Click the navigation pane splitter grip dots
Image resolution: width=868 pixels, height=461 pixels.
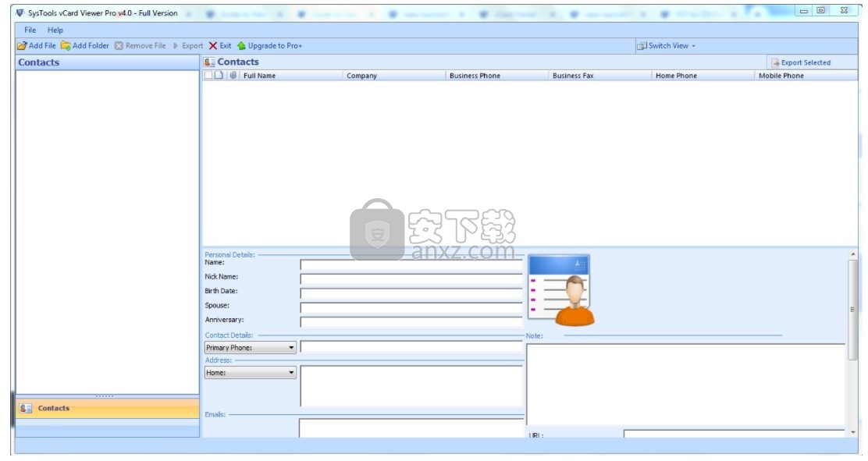tap(105, 396)
